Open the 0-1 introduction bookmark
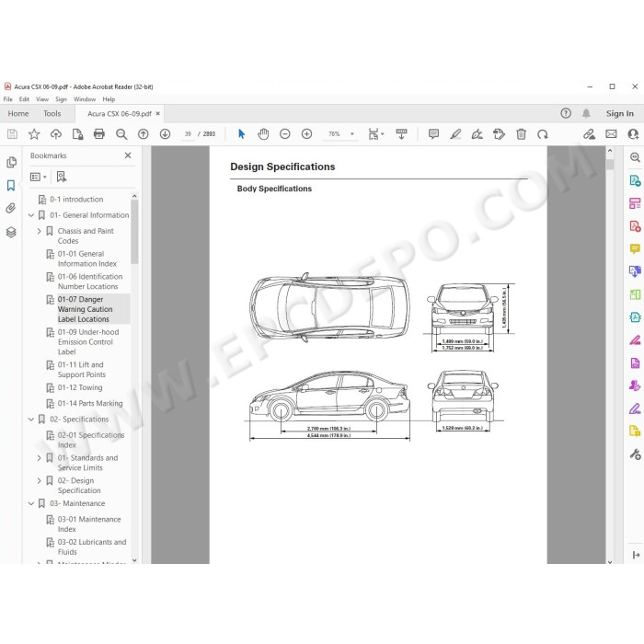 point(76,200)
